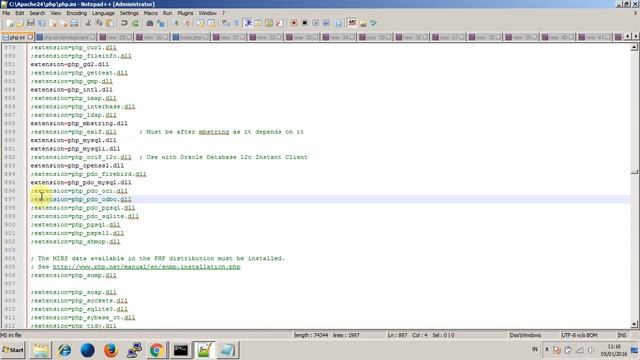Close the php.ini tab with its X
This screenshot has width=640, height=360.
(x=30, y=37)
